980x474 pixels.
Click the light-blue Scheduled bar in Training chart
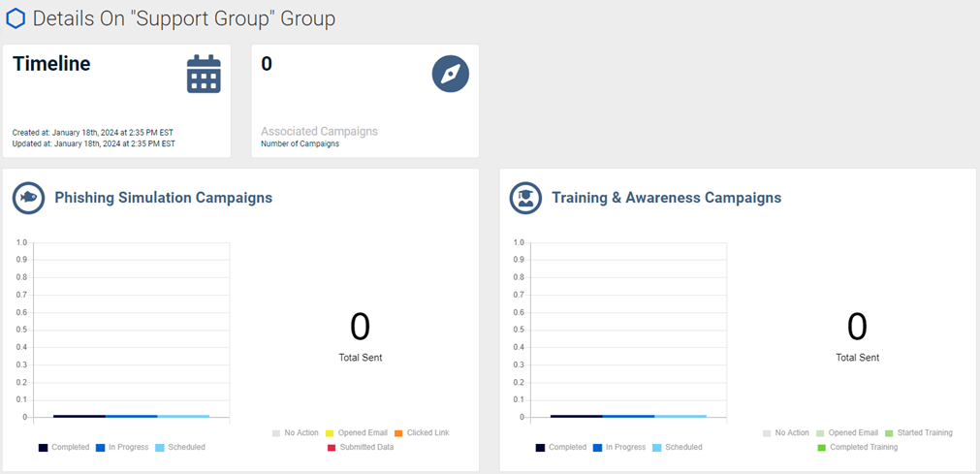680,416
